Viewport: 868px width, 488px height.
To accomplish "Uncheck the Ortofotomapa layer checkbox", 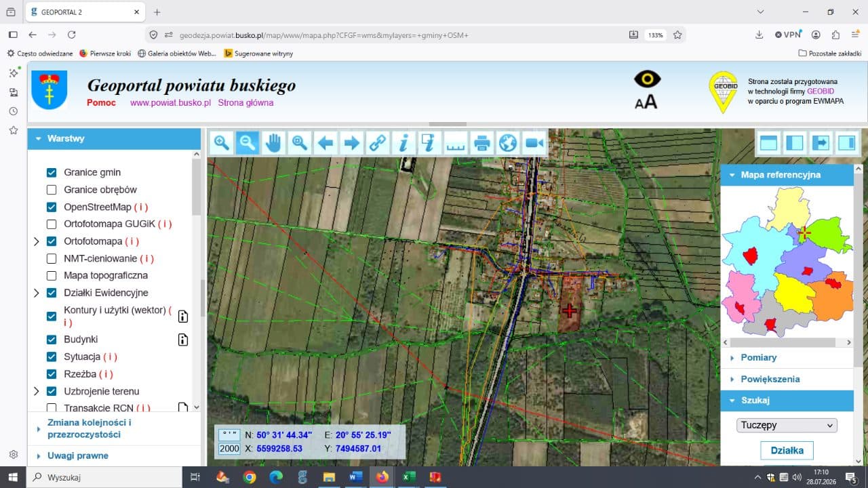I will click(x=52, y=241).
